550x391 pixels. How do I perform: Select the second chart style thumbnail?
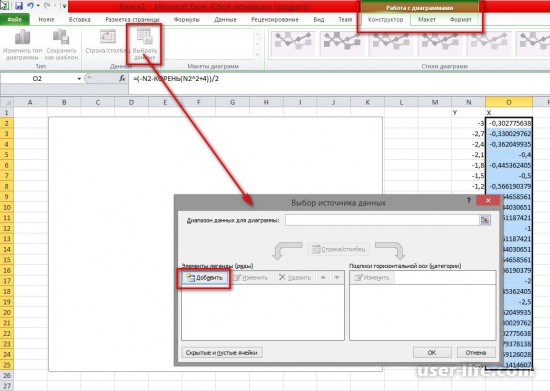click(342, 43)
